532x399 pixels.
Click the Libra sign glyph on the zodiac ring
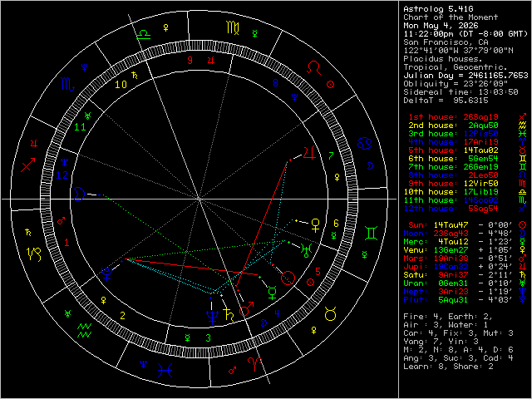(x=144, y=34)
